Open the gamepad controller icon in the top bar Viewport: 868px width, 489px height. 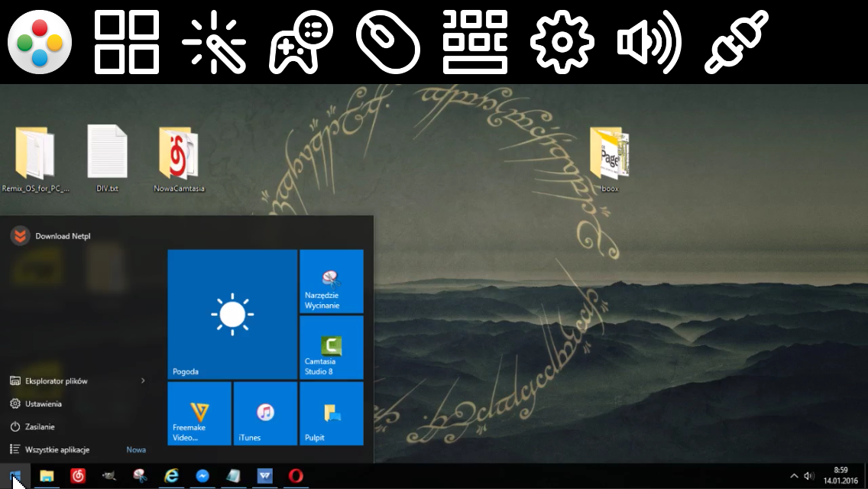point(301,42)
